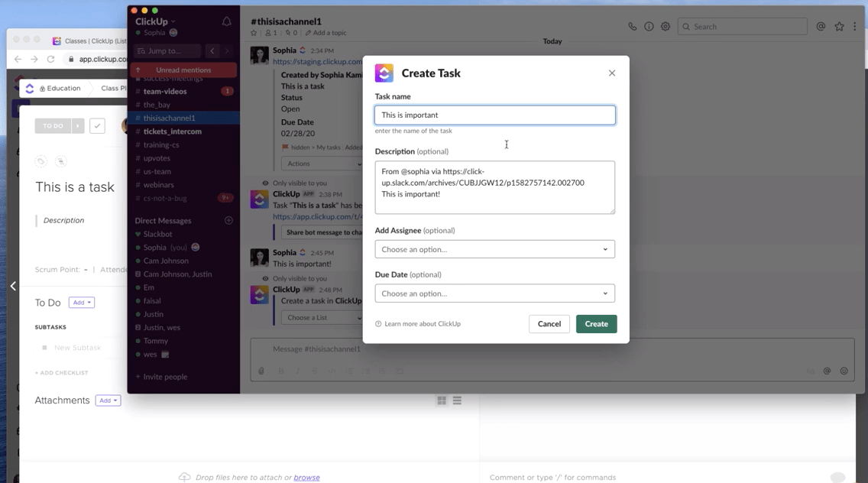The height and width of the screenshot is (483, 868).
Task: Open more options vertical dots icon
Action: coord(855,27)
